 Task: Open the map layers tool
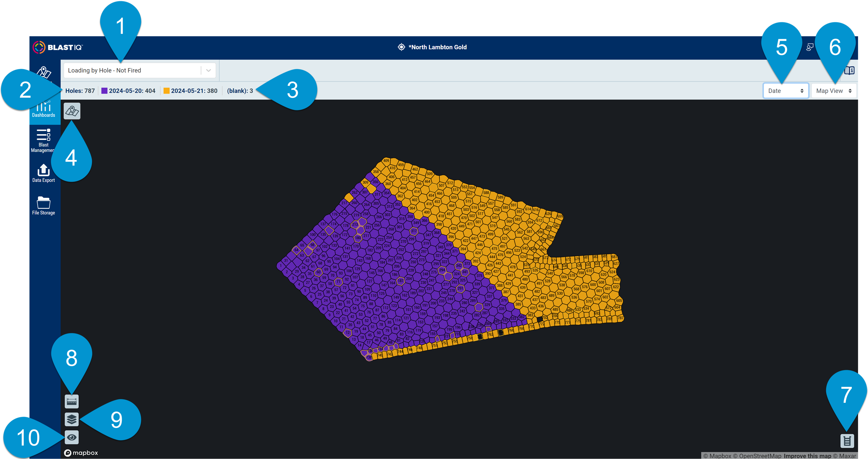72,419
